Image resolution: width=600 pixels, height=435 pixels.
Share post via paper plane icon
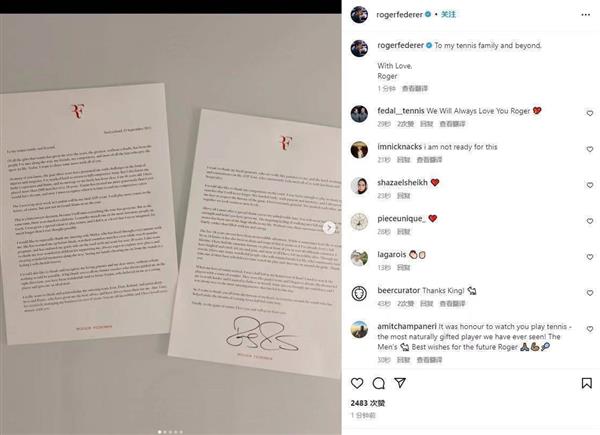(400, 383)
